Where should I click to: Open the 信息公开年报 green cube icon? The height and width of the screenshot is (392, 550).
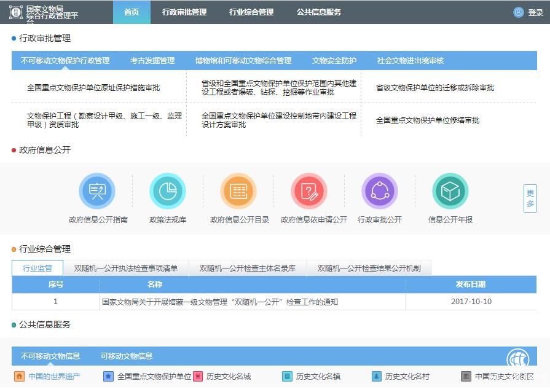[450, 191]
